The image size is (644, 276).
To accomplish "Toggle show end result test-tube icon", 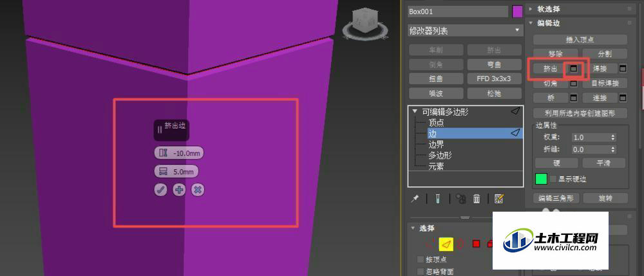I will (x=438, y=199).
